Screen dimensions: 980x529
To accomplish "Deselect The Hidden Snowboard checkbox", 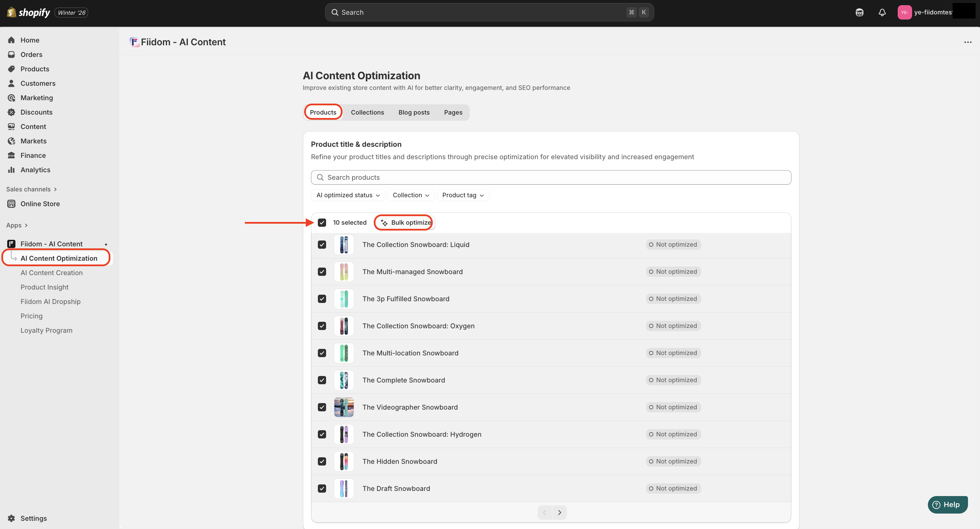I will (322, 461).
